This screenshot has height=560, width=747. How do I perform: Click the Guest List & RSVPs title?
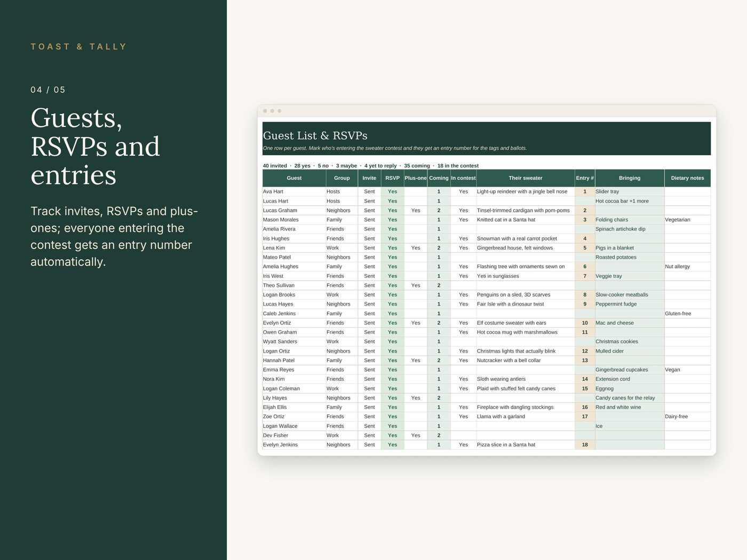click(315, 135)
